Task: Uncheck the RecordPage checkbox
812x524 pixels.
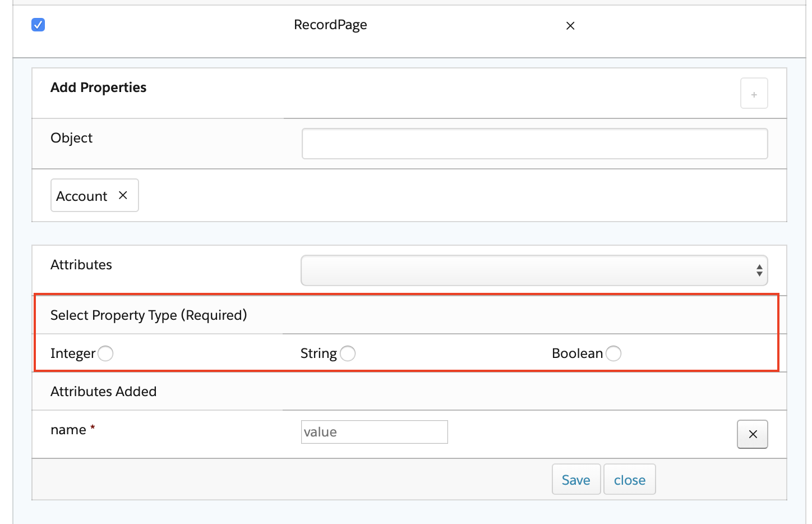Action: tap(38, 25)
